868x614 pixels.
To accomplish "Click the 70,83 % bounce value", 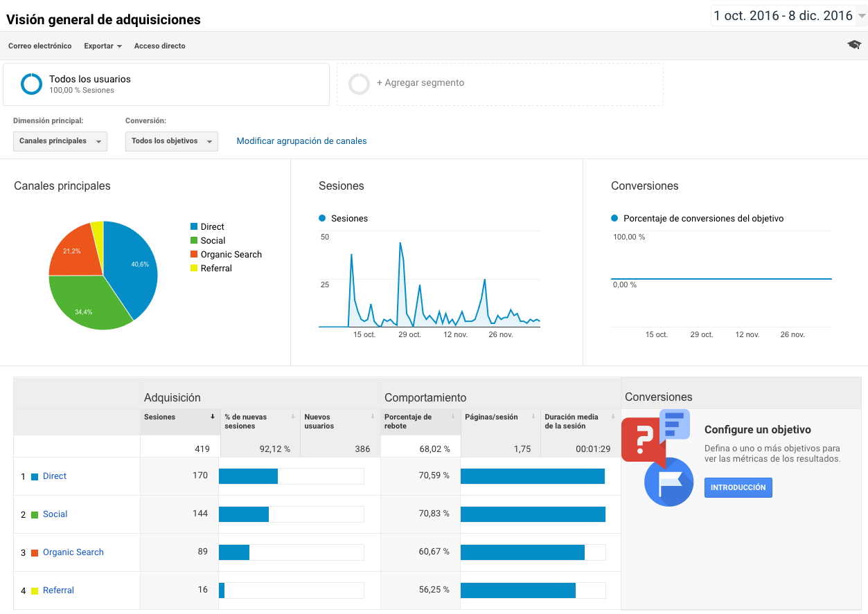I will coord(434,514).
